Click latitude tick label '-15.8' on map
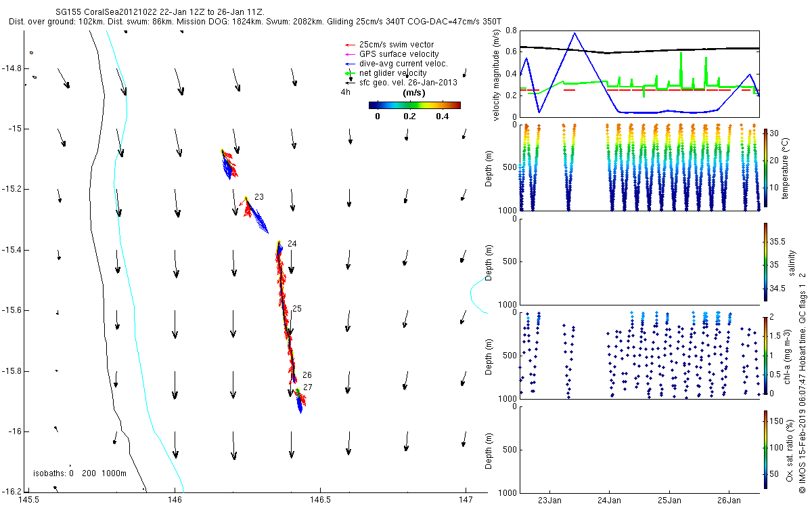This screenshot has height=508, width=812. point(13,371)
